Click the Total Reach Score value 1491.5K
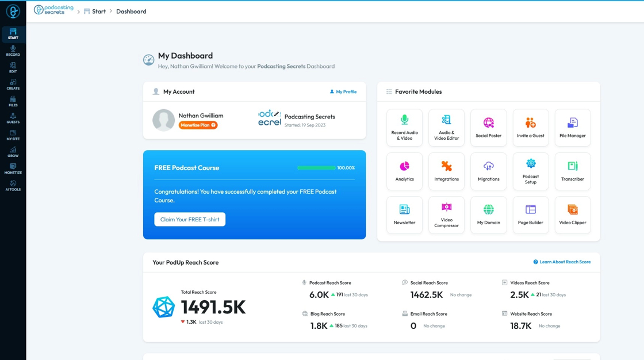The height and width of the screenshot is (360, 644). pyautogui.click(x=213, y=308)
